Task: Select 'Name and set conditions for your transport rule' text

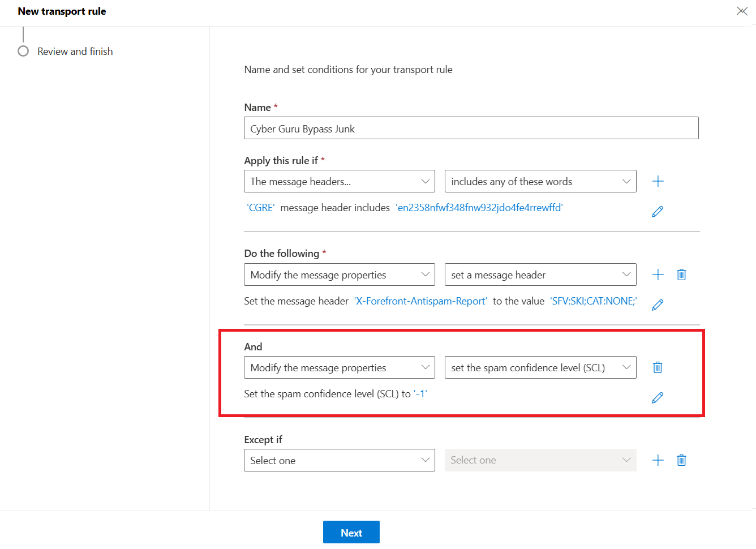Action: click(348, 70)
